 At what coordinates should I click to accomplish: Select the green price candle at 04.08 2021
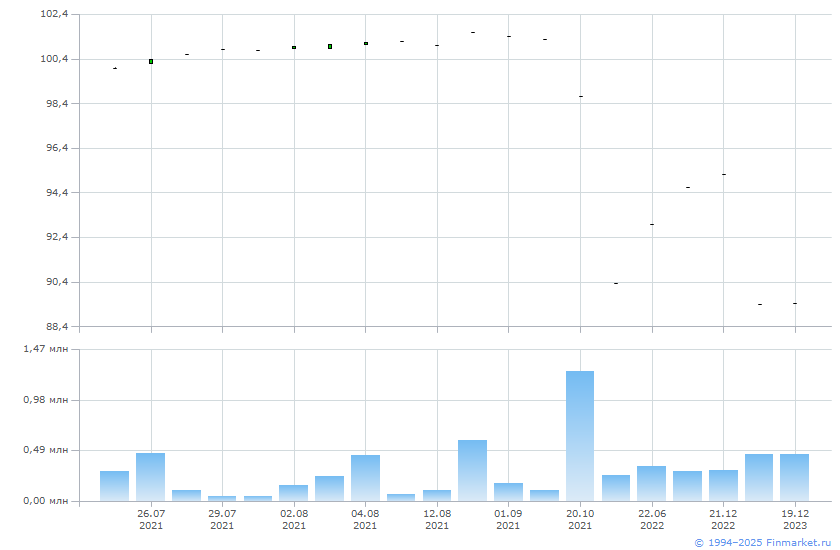pyautogui.click(x=366, y=43)
